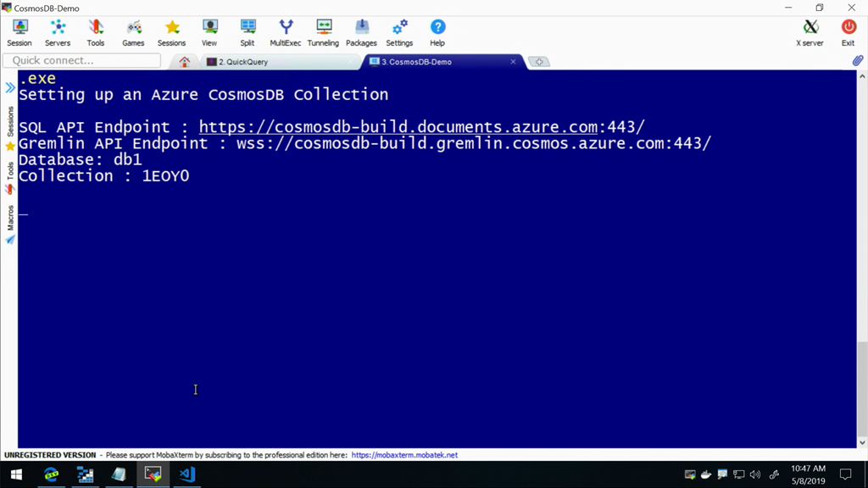The height and width of the screenshot is (488, 868).
Task: Launch MultiExec mode
Action: click(286, 33)
